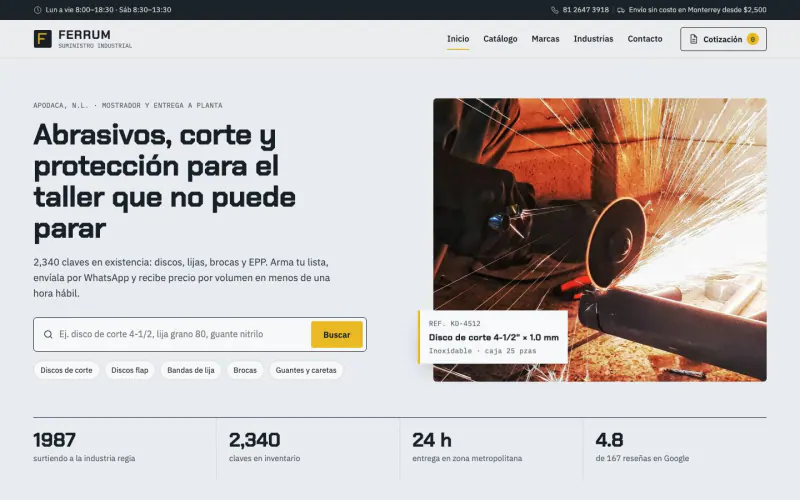Click 'de 167 reseñas en Google' text
The image size is (800, 500).
click(x=642, y=458)
